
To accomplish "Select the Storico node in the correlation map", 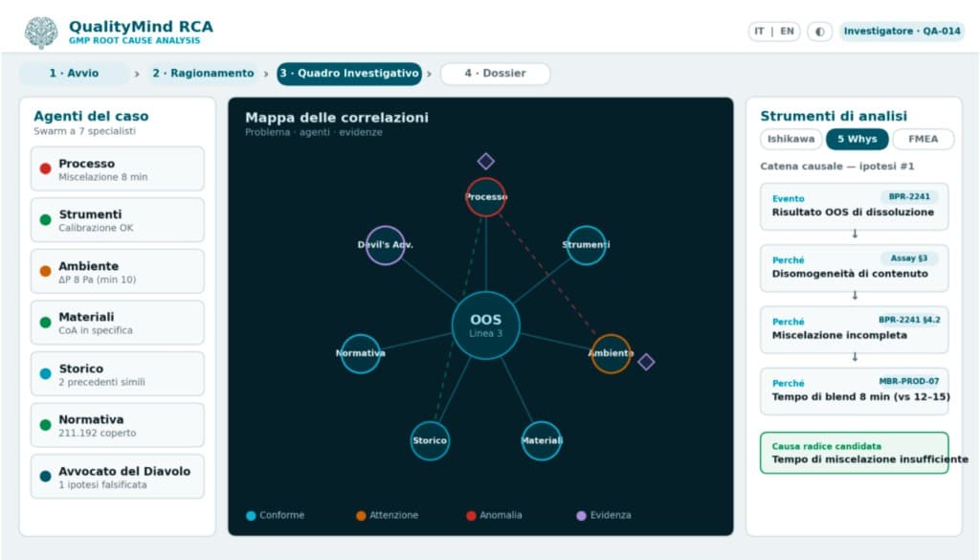I will tap(430, 440).
